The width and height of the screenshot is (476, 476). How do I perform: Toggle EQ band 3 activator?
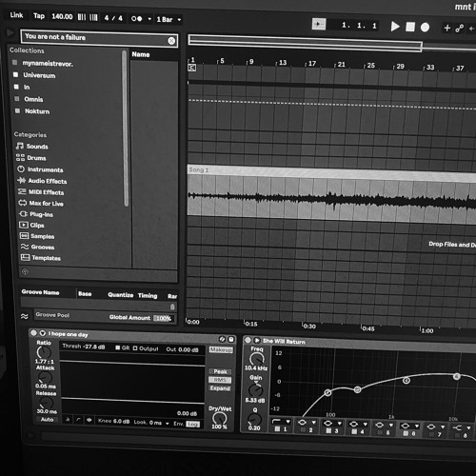click(x=329, y=430)
